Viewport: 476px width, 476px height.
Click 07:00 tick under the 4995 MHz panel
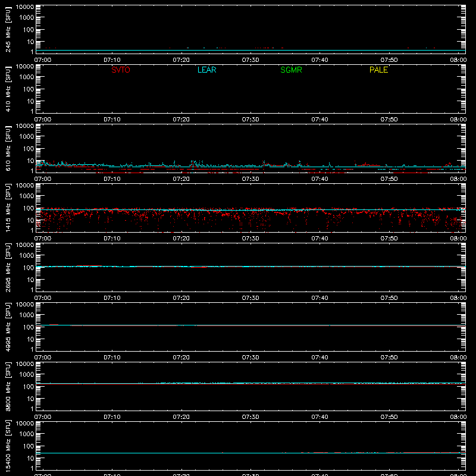(43, 358)
